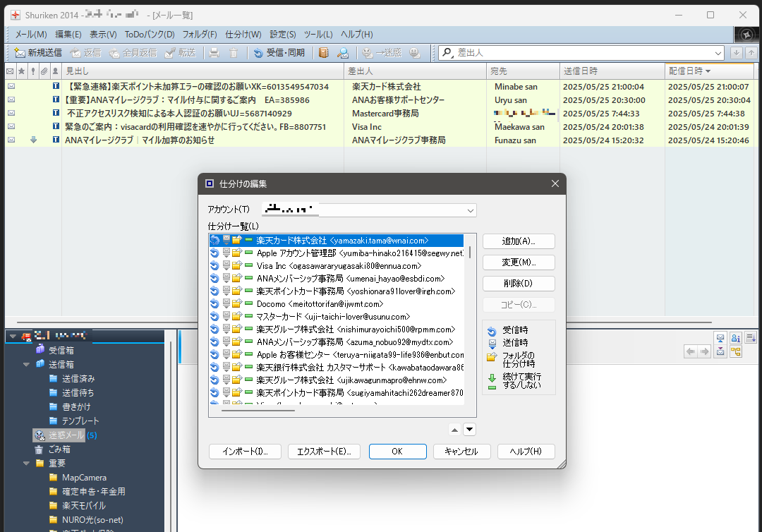Viewport: 762px width, 532px height.
Task: Open the 編集(E) menu
Action: [x=68, y=35]
